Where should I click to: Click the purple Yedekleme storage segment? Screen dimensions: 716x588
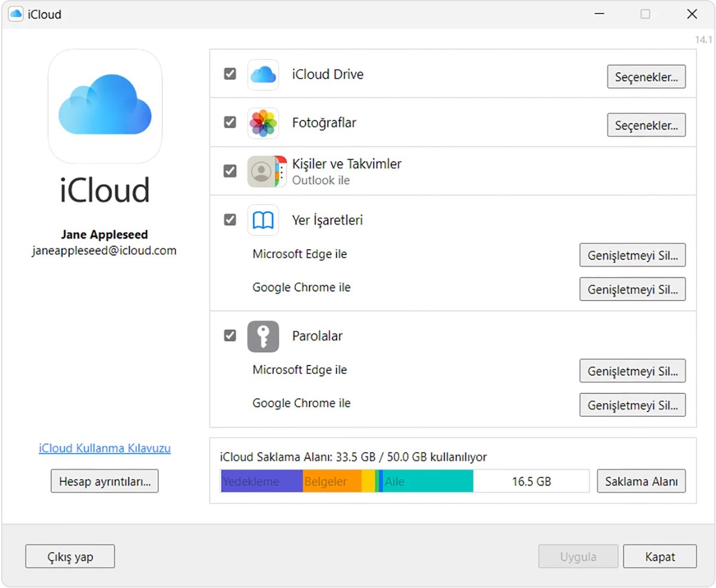pos(262,481)
